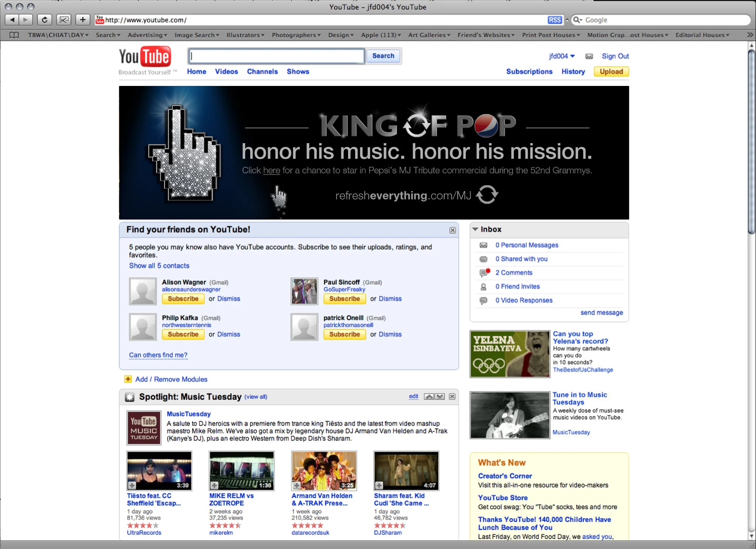Click the plus icon beside Add / Remove Modules

[x=128, y=379]
